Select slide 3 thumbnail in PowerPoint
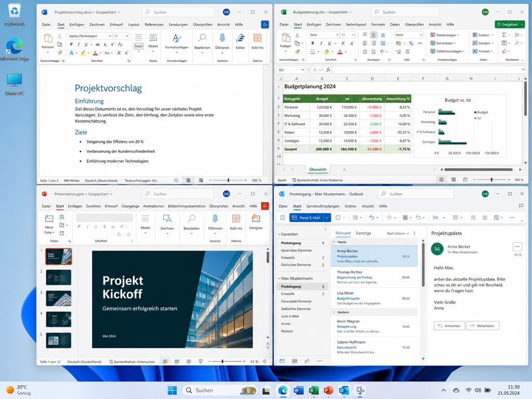The width and height of the screenshot is (532, 399). (x=58, y=299)
